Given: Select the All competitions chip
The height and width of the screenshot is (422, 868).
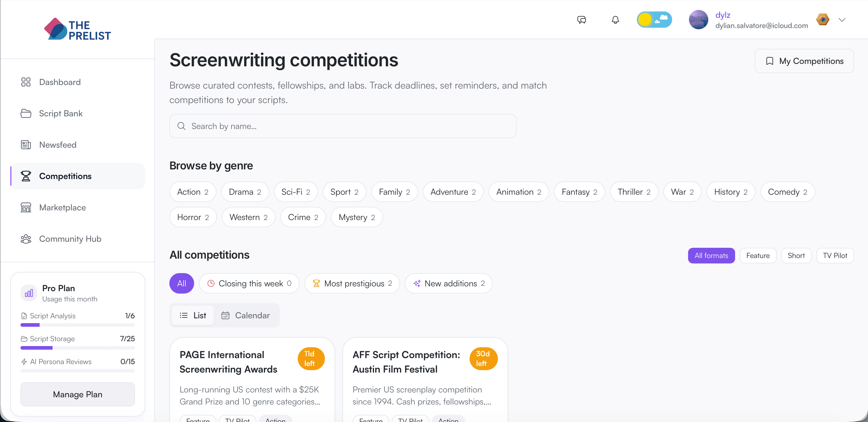Looking at the screenshot, I should pos(182,283).
